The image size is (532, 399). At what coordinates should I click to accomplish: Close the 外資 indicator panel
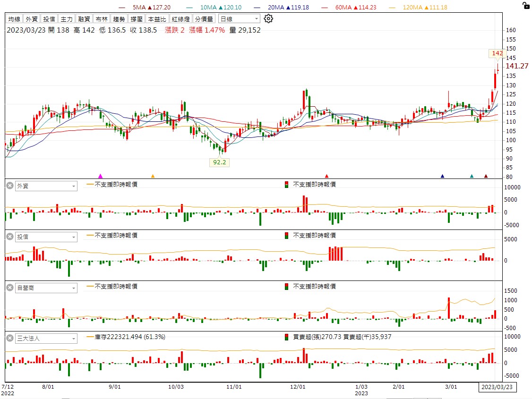(x=9, y=186)
